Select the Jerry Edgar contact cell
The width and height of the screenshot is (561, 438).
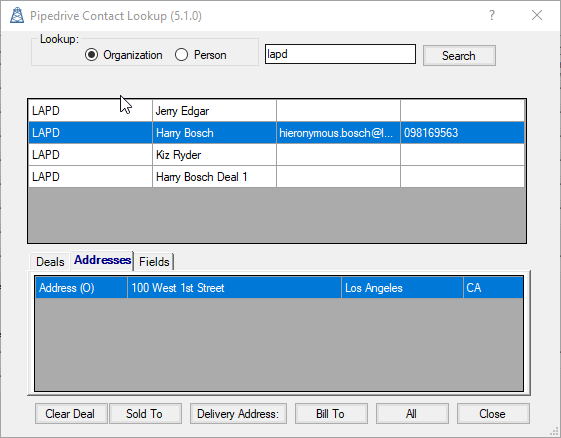pyautogui.click(x=214, y=111)
